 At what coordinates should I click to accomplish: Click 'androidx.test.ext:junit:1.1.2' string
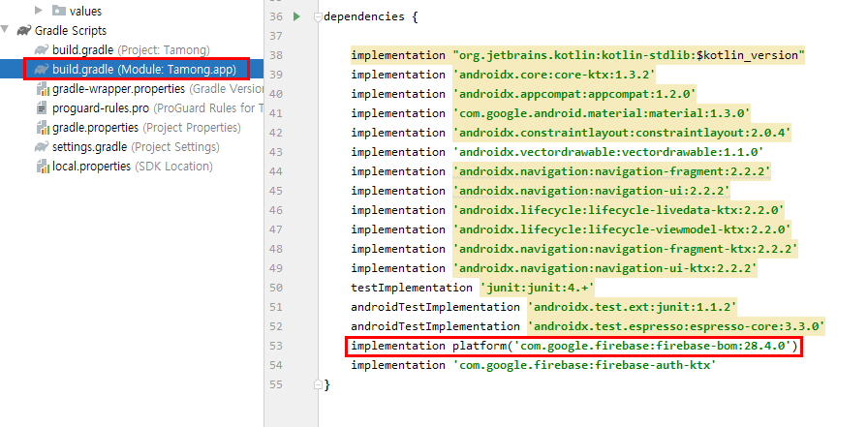click(633, 307)
